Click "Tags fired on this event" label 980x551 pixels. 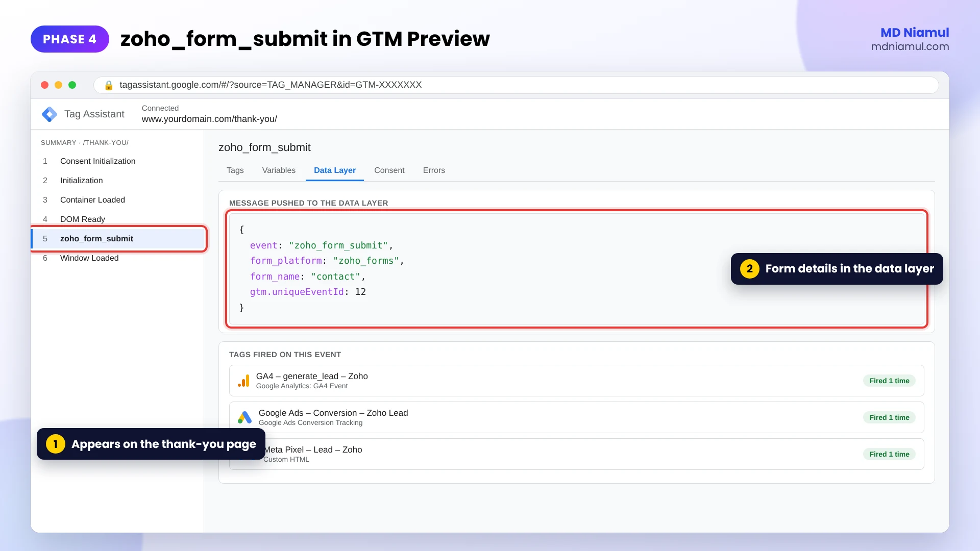click(x=285, y=355)
